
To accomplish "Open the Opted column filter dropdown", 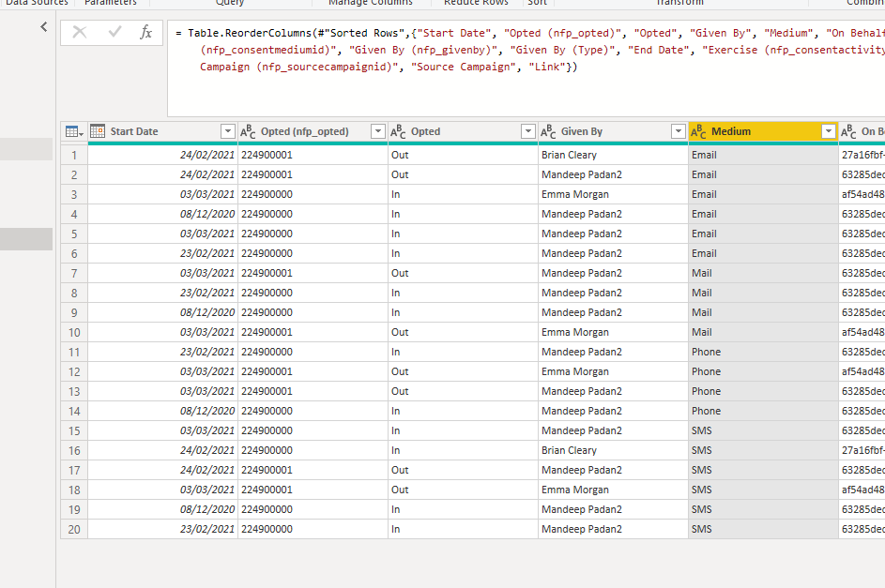I will tap(527, 131).
